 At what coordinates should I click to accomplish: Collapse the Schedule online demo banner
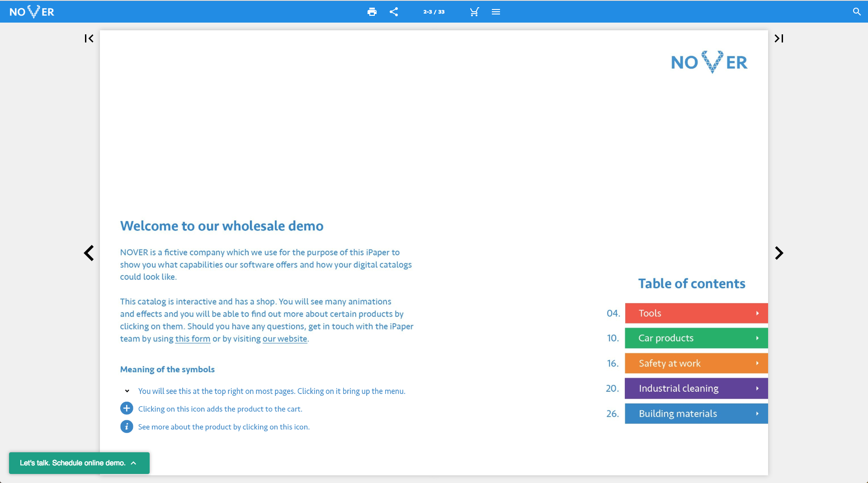point(133,463)
